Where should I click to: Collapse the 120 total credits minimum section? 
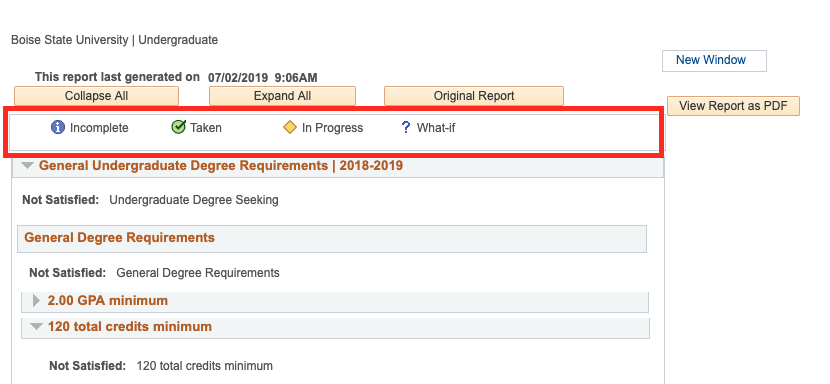coord(36,327)
